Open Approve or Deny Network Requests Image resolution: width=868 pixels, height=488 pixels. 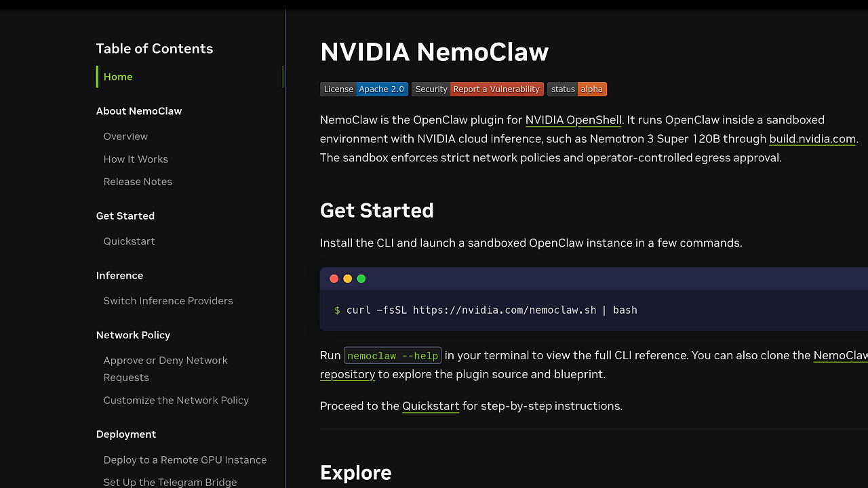coord(165,369)
